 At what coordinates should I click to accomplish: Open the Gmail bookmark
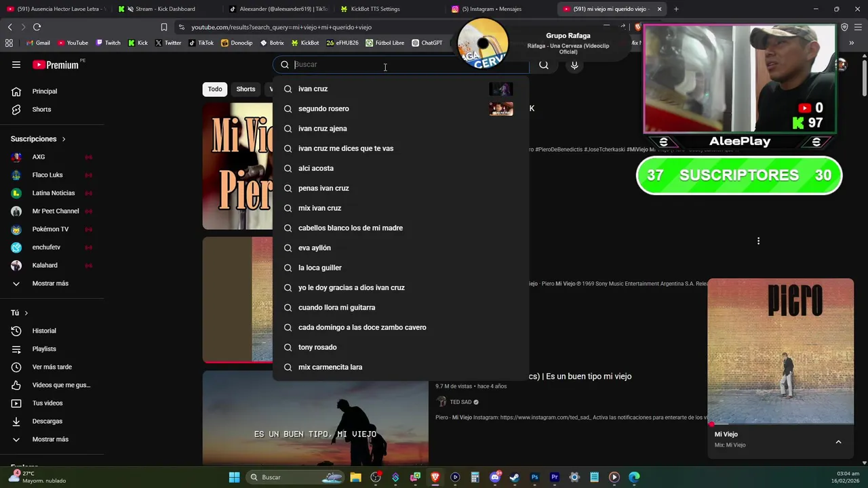coord(37,43)
